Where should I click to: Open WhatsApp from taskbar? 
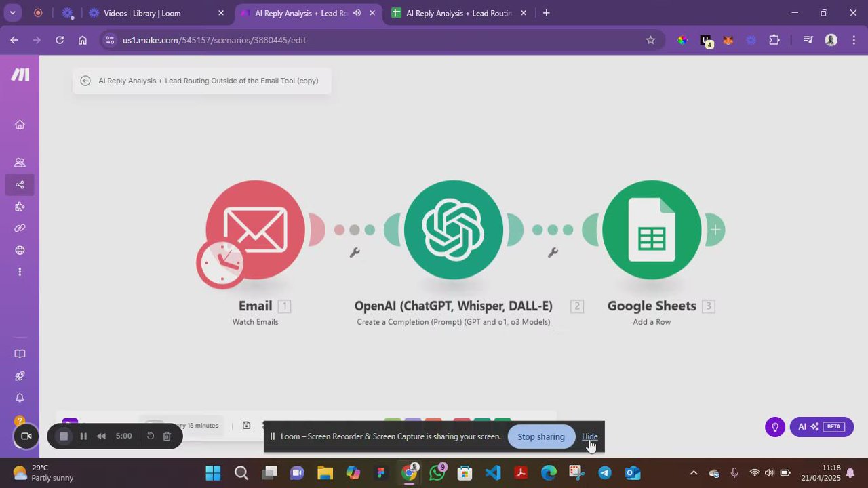(x=437, y=472)
